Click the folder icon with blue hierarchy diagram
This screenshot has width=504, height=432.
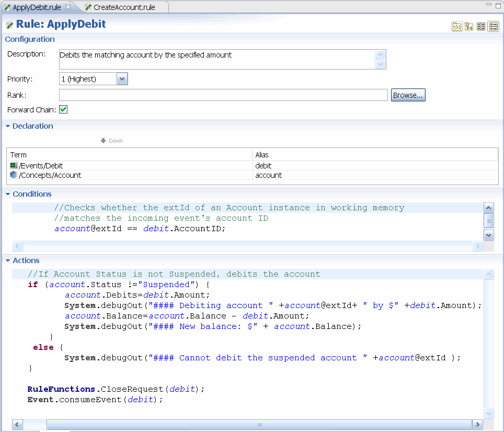coord(469,27)
